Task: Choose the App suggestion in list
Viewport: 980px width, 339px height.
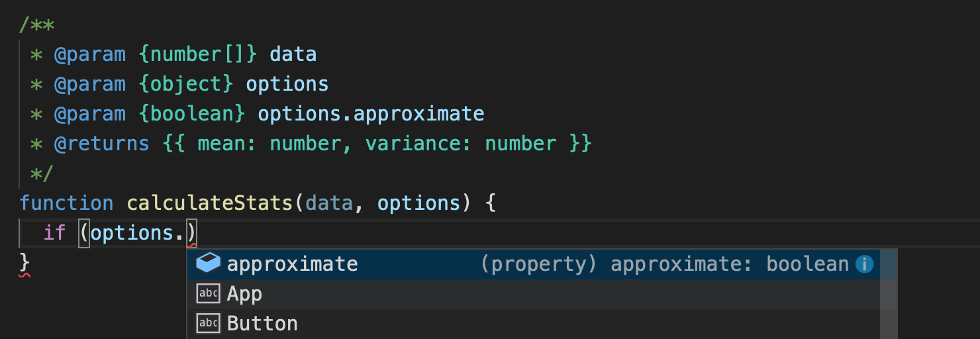Action: click(244, 294)
